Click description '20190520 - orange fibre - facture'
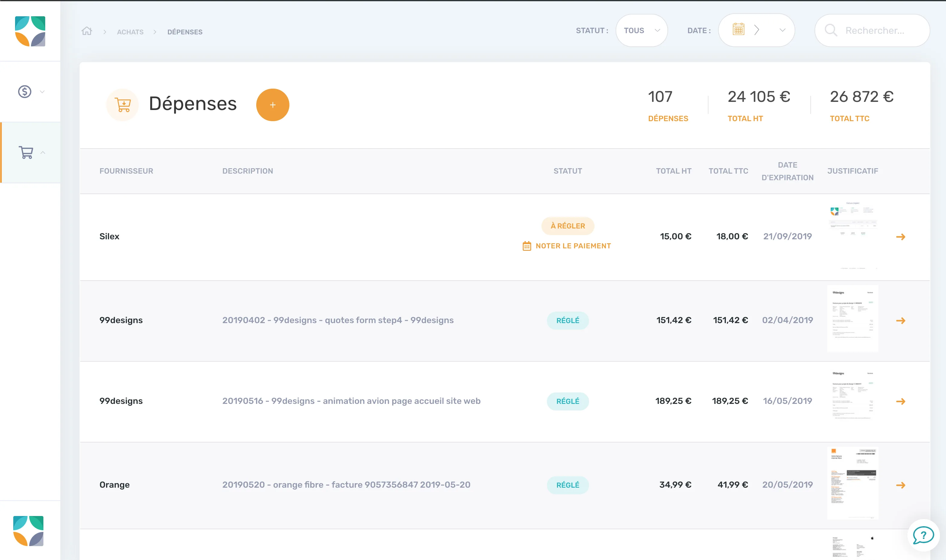 pos(346,485)
